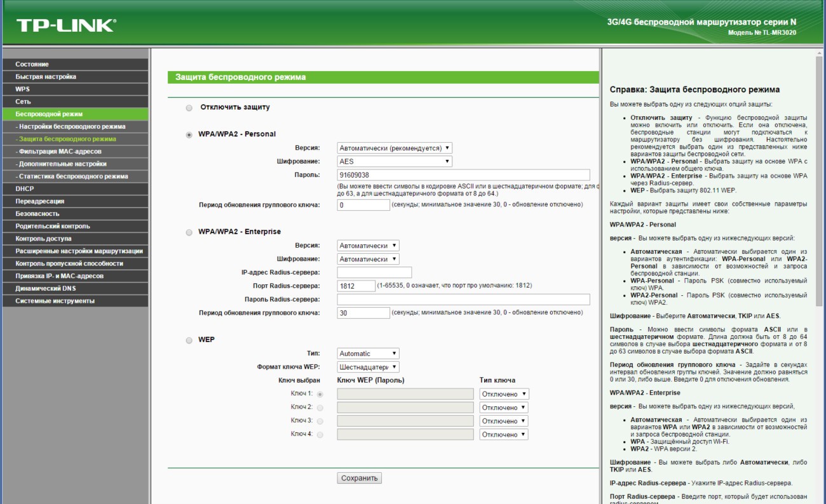This screenshot has width=826, height=504.
Task: Select the 'Отключить защиту' radio button
Action: coord(189,108)
